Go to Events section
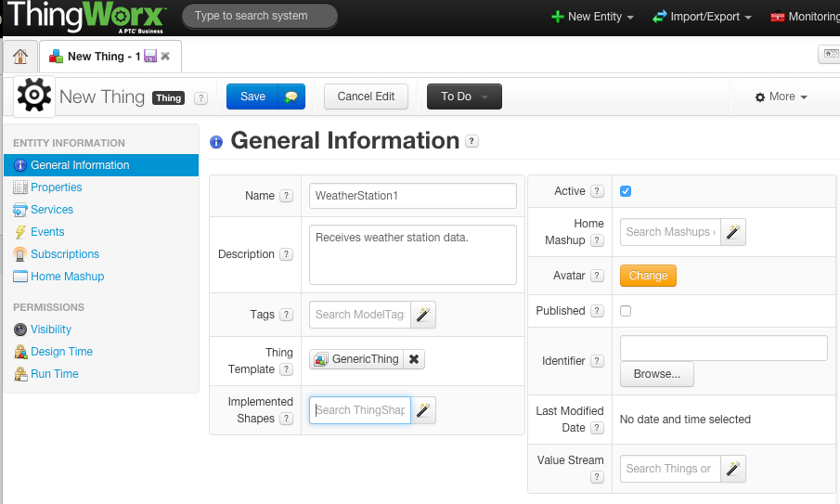This screenshot has height=504, width=840. (x=47, y=232)
